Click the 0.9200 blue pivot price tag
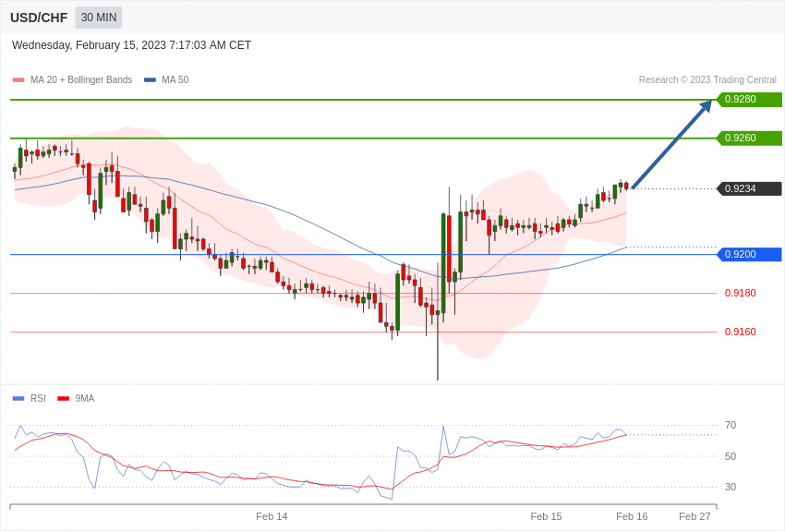The height and width of the screenshot is (532, 785). pos(750,254)
